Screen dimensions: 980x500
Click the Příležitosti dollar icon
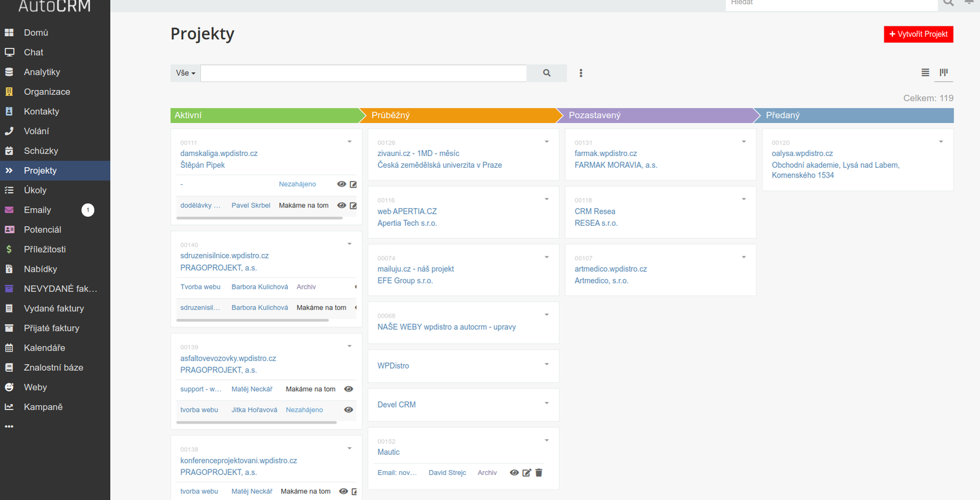tap(9, 249)
